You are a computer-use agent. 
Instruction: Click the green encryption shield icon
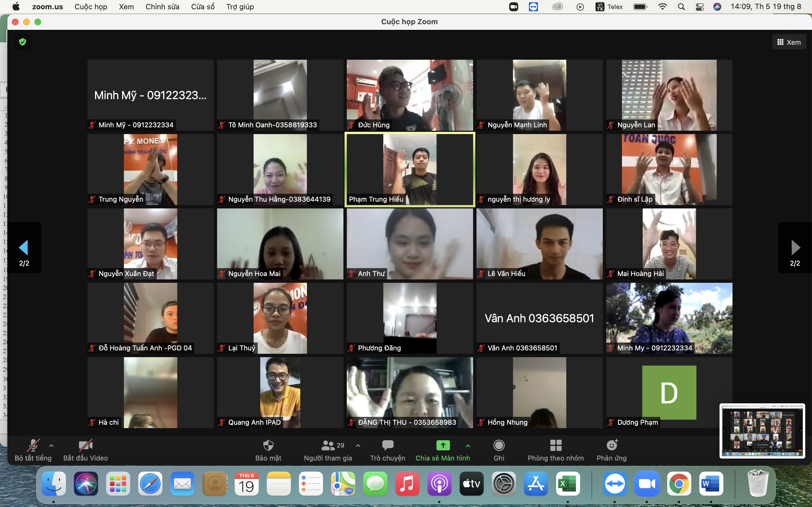coord(23,42)
